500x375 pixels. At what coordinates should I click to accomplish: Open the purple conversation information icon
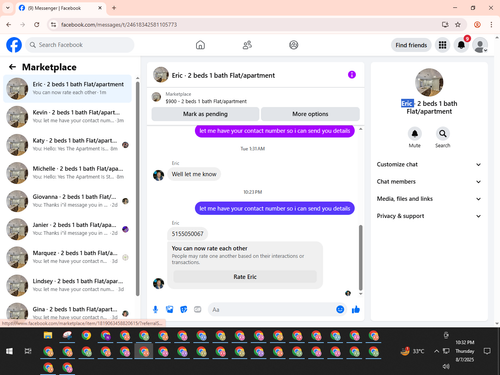352,75
